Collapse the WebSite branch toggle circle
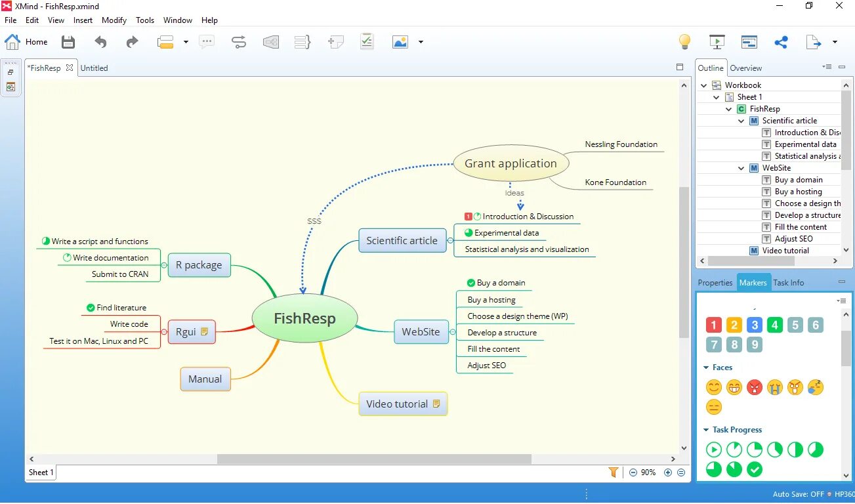 coord(453,332)
